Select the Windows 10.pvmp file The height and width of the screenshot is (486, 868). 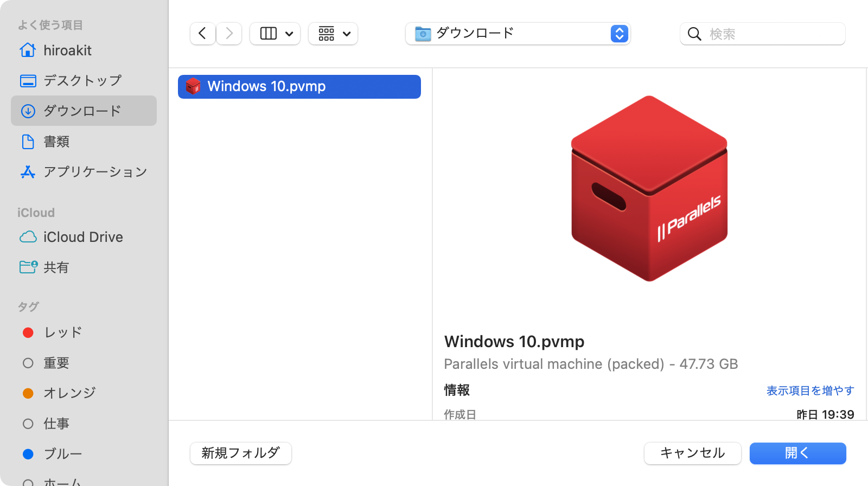tap(299, 87)
